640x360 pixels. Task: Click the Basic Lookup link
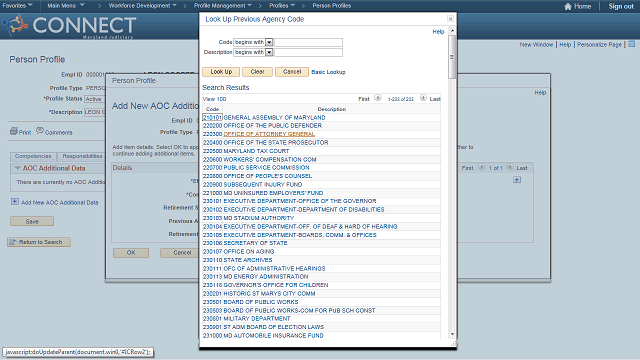328,72
